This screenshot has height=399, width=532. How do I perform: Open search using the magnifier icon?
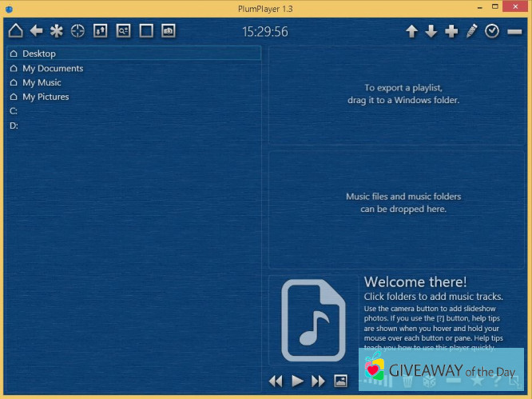[x=123, y=31]
